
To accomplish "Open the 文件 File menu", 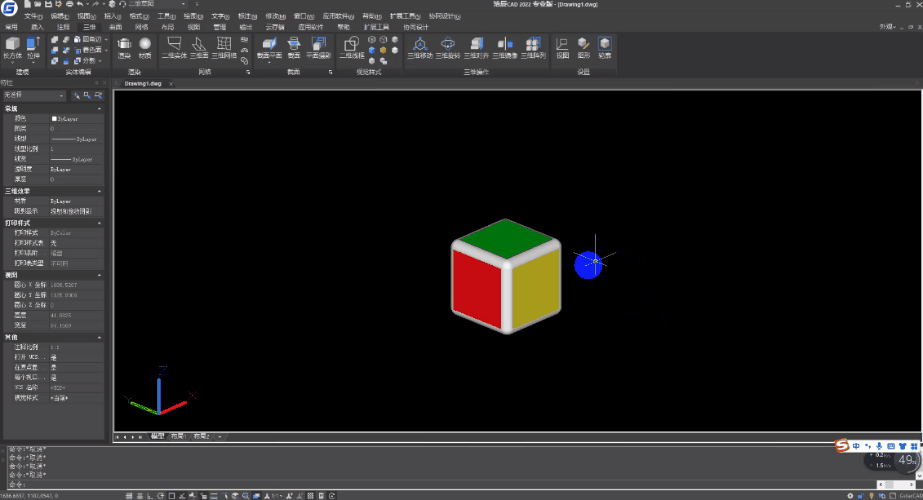I will click(x=33, y=16).
